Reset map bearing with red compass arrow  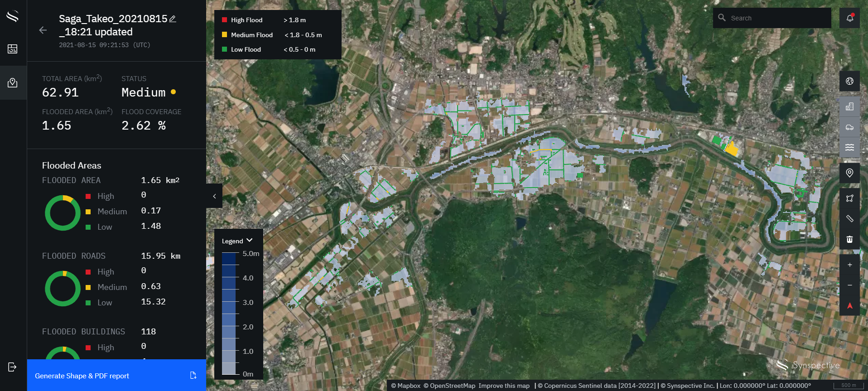point(849,305)
